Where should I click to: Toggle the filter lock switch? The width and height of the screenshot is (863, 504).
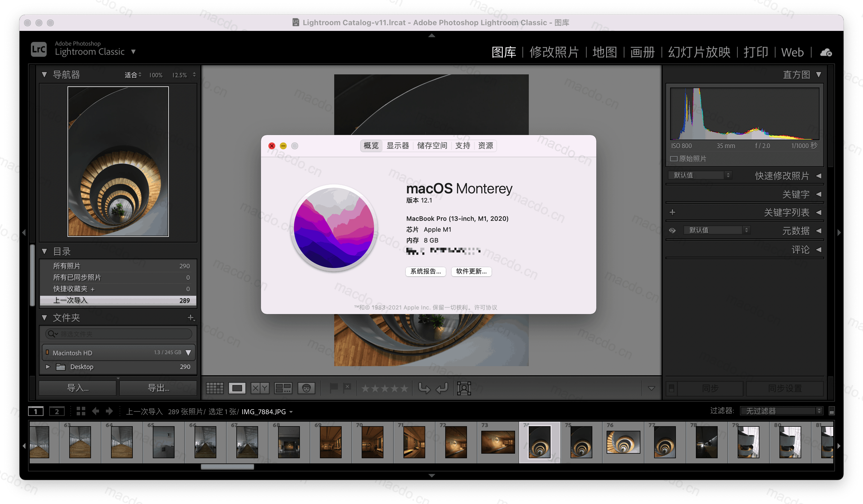(831, 411)
